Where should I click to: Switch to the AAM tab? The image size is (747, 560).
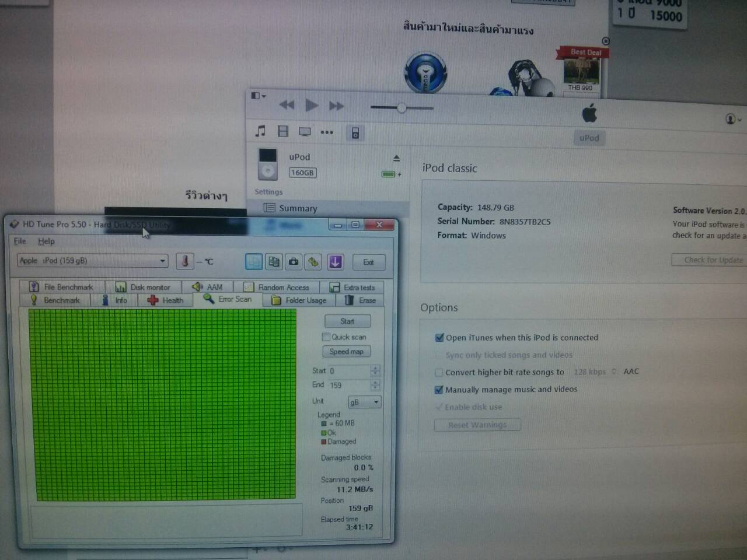click(x=208, y=287)
